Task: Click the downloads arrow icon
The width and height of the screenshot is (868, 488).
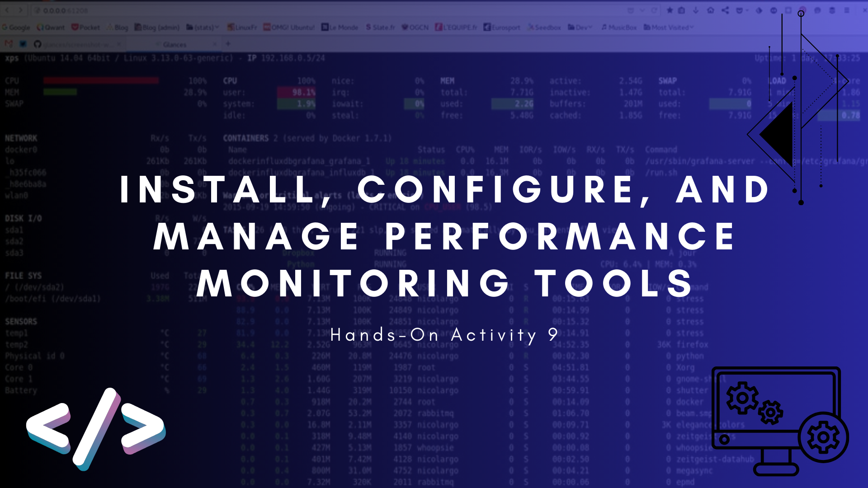Action: (696, 10)
